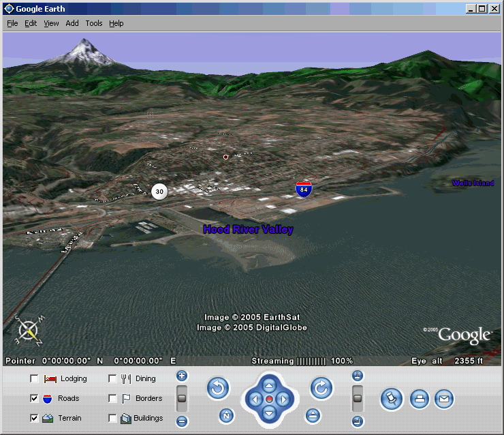The width and height of the screenshot is (504, 435).
Task: Disable the Roads layer checkbox
Action: click(x=34, y=398)
